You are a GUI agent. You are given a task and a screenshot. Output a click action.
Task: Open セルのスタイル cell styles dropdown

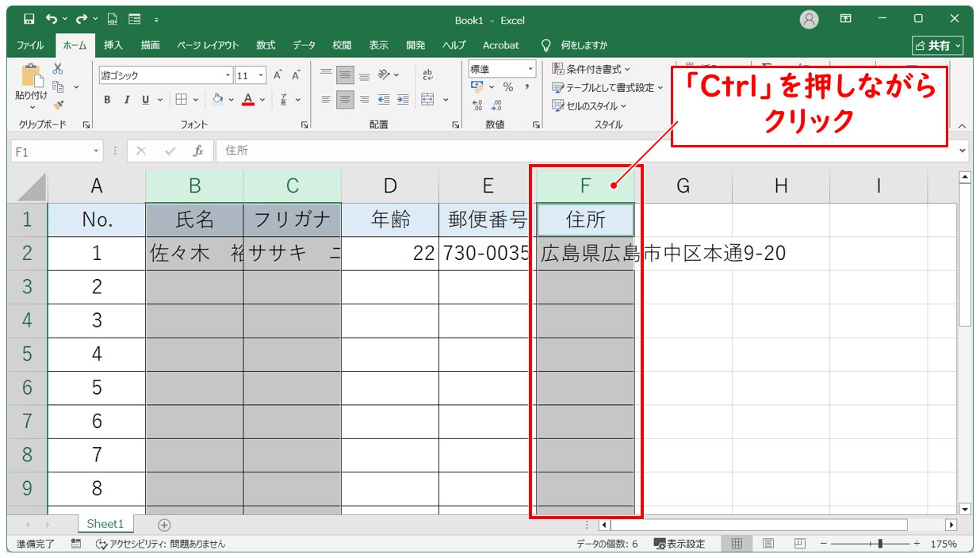[x=589, y=105]
